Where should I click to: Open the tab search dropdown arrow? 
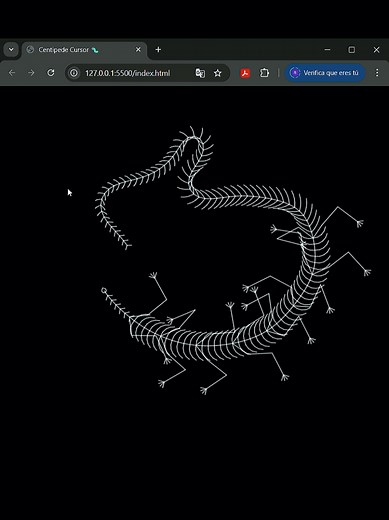(x=11, y=50)
